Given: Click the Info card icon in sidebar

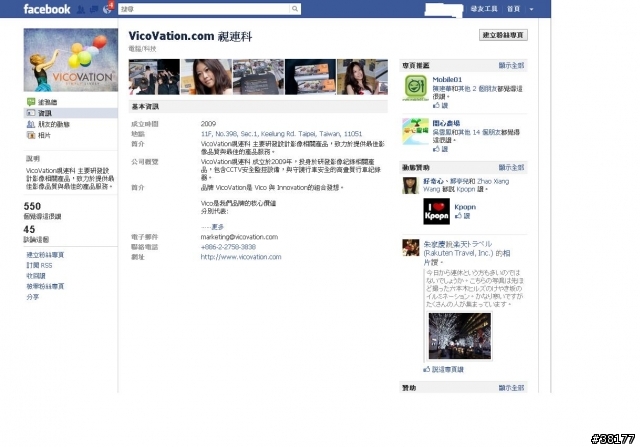Looking at the screenshot, I should tap(31, 113).
